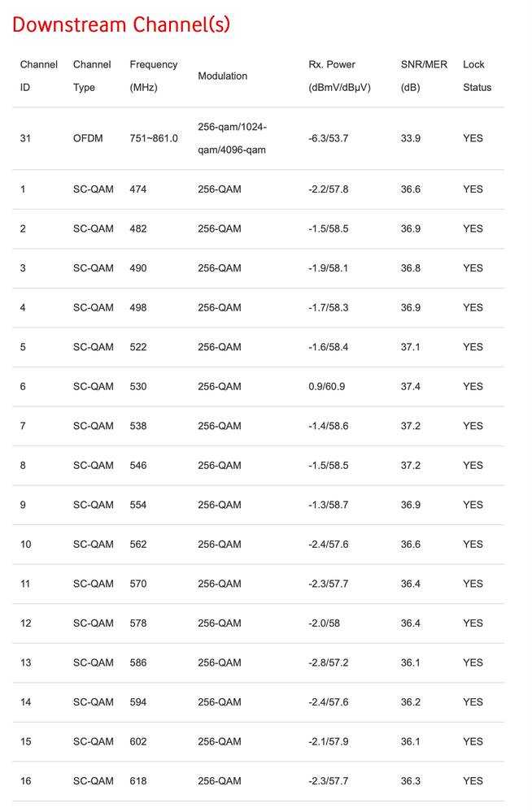Screen dimensions: 532x812
Task: Select the -6.3/53.7 Rx power value
Action: (x=329, y=138)
